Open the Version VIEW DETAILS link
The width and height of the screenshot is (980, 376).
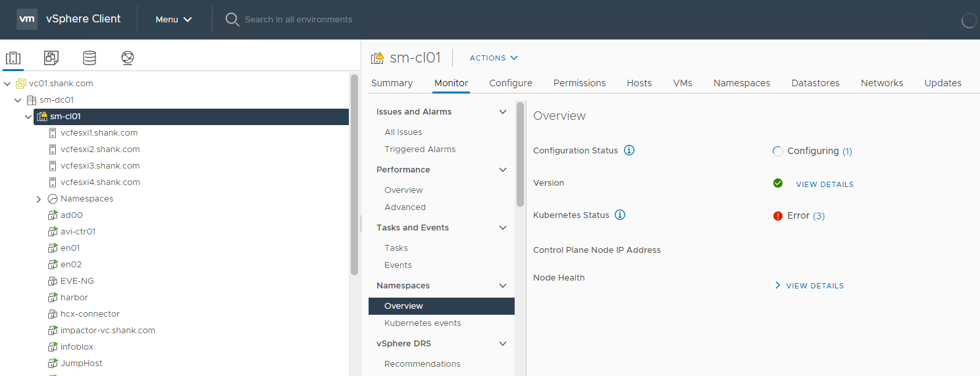pyautogui.click(x=825, y=184)
